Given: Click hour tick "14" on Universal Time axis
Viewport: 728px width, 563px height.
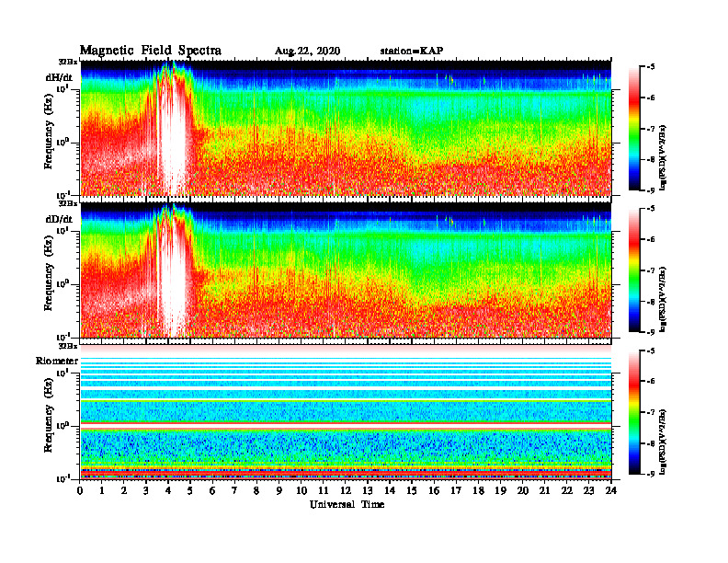Looking at the screenshot, I should [x=390, y=491].
